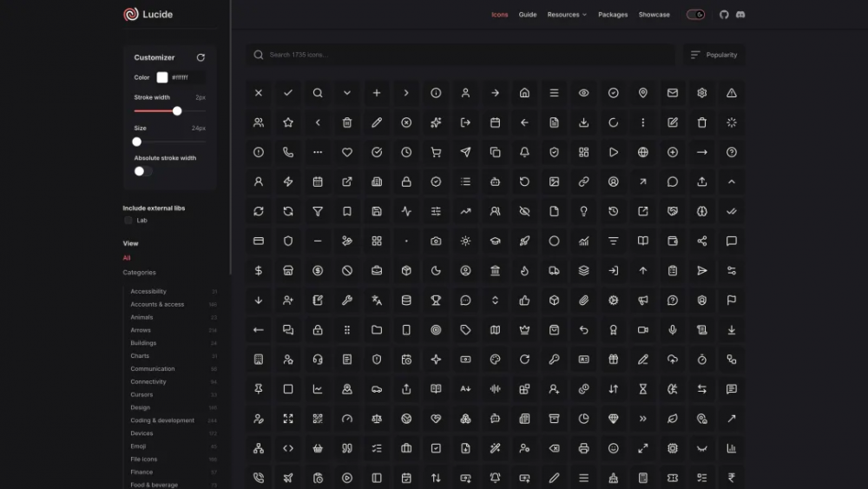
Task: Click the sidebar vertical scrollbar
Action: pyautogui.click(x=230, y=138)
